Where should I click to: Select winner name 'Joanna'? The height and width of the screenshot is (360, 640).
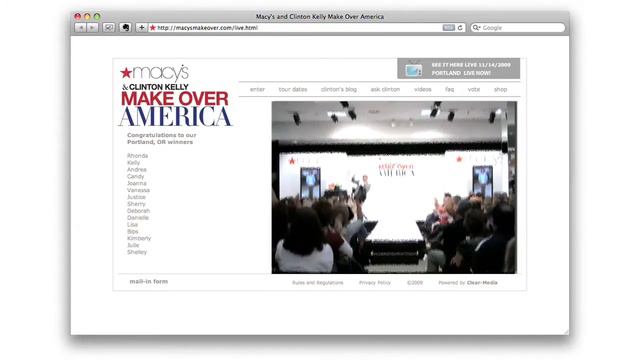tap(137, 184)
